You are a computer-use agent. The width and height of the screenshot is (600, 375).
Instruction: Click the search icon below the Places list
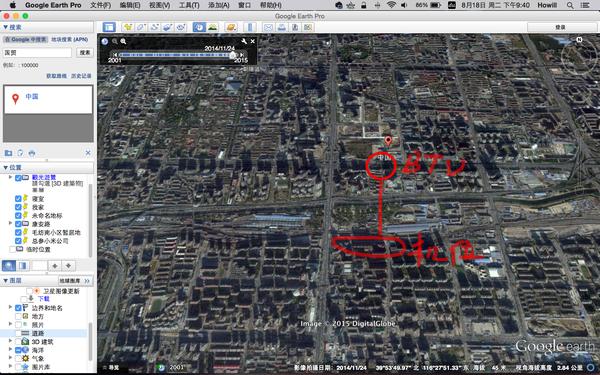(9, 266)
